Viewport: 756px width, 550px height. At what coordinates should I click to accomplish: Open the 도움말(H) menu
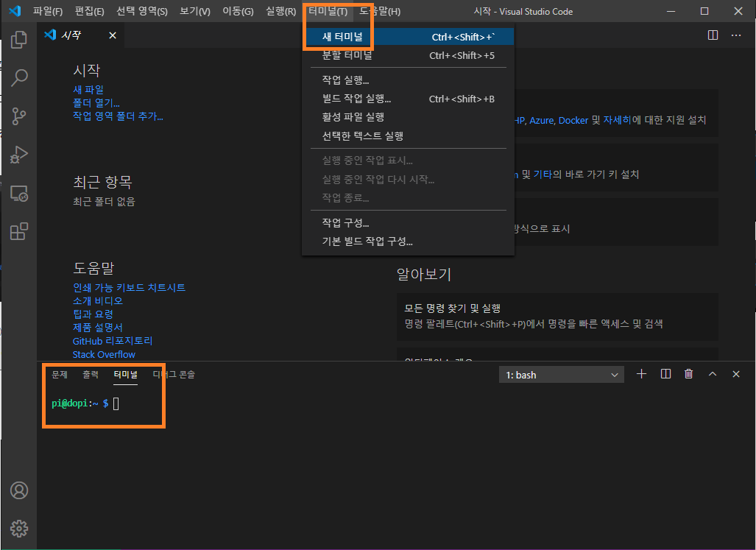pyautogui.click(x=380, y=11)
